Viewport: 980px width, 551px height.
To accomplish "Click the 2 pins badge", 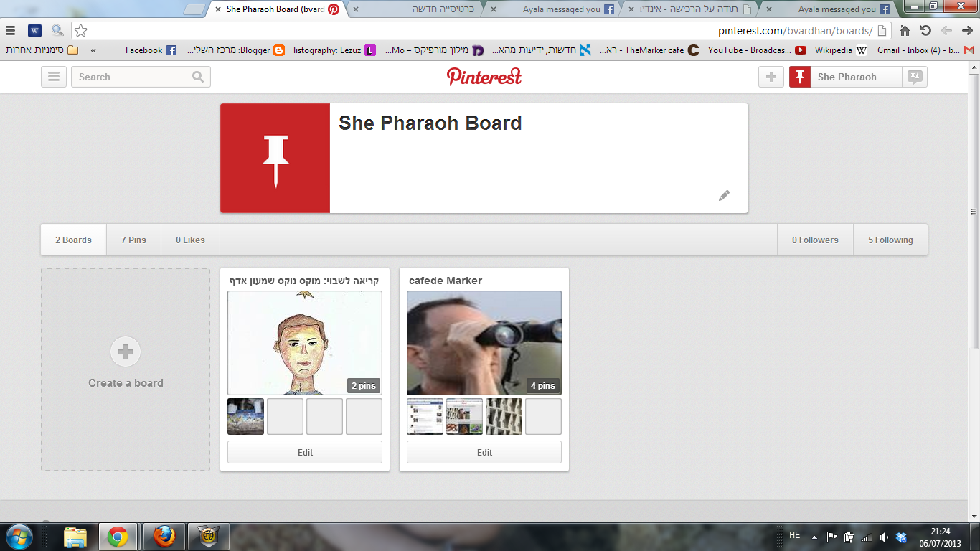I will click(x=363, y=385).
